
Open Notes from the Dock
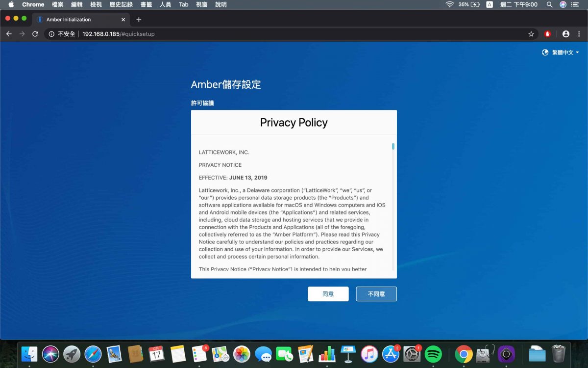[x=178, y=354]
